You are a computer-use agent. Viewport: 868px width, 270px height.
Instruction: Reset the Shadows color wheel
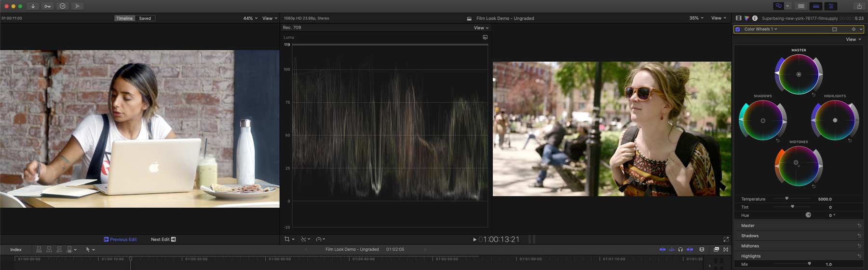coord(778,141)
